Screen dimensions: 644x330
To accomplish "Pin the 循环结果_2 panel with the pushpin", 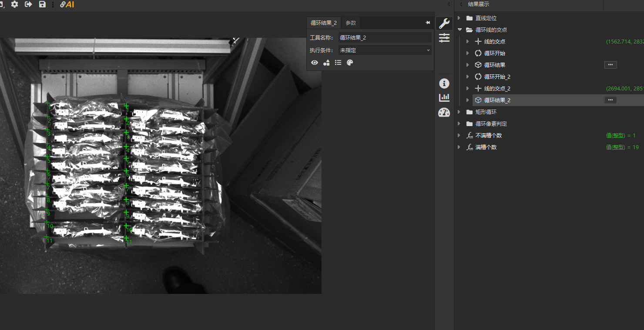I will click(x=428, y=23).
